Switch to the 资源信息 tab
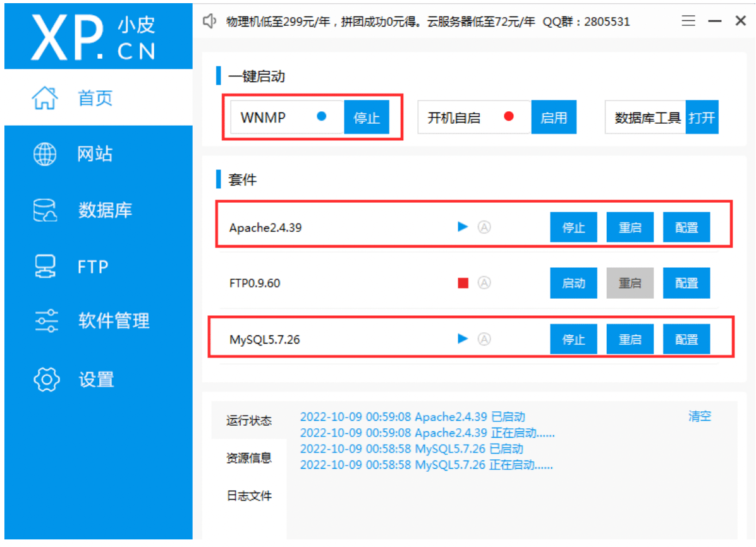Image resolution: width=756 pixels, height=547 pixels. [x=249, y=458]
